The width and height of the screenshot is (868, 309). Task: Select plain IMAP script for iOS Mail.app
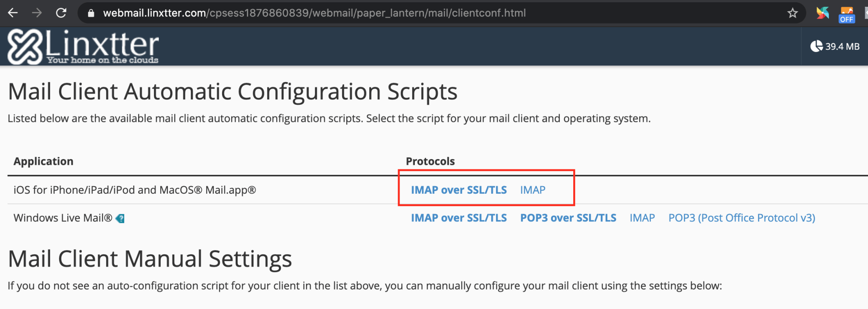click(533, 190)
